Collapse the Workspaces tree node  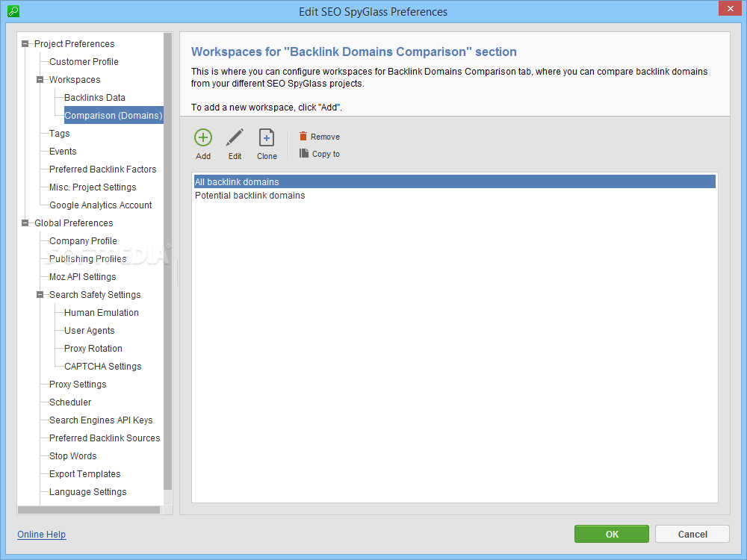tap(40, 80)
